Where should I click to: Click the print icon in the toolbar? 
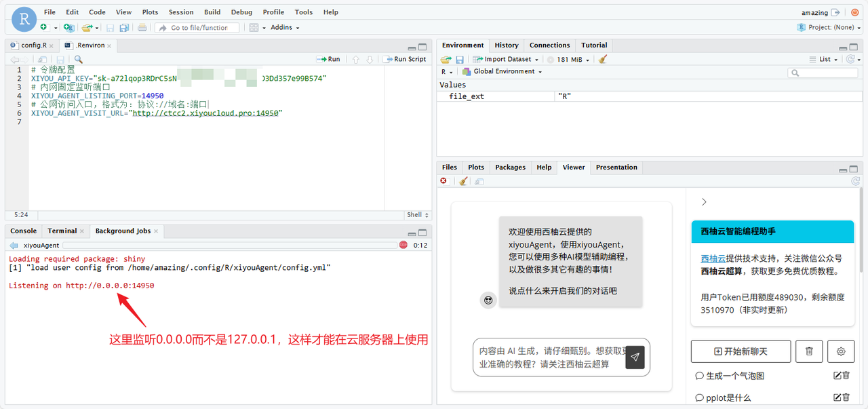pos(142,27)
